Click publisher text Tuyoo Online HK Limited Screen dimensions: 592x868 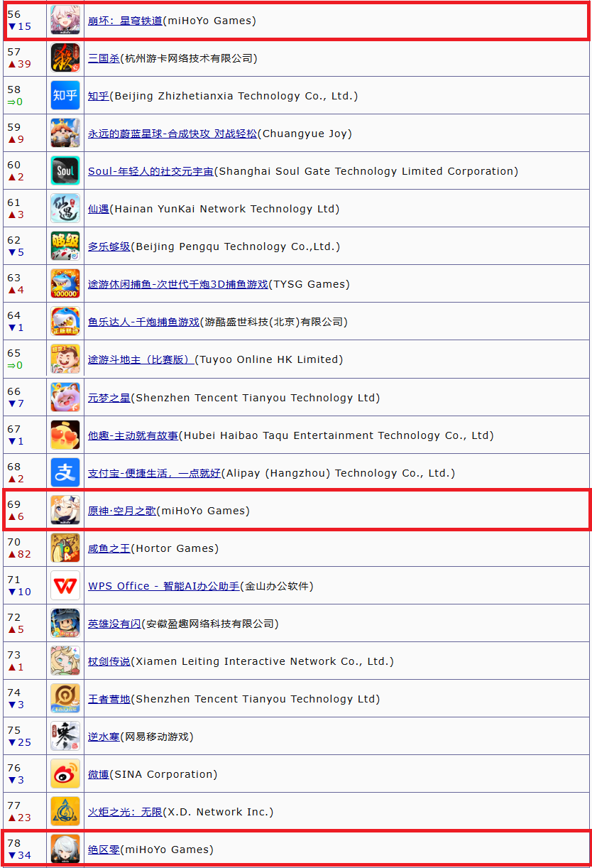(269, 359)
